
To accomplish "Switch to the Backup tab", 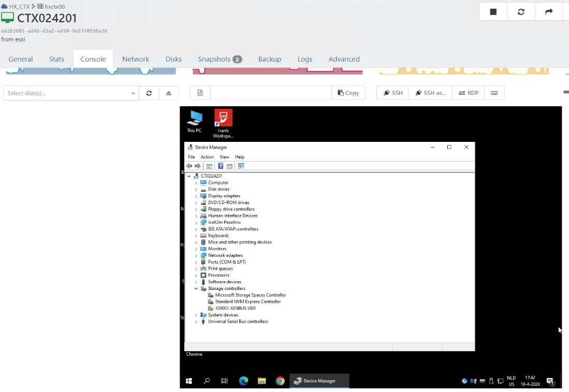I will click(269, 59).
